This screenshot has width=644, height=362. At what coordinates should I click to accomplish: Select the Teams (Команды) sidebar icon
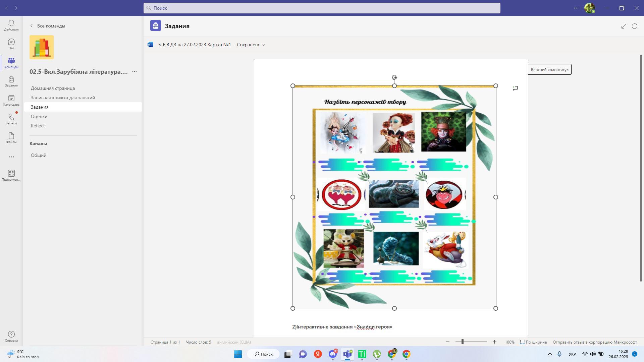11,63
